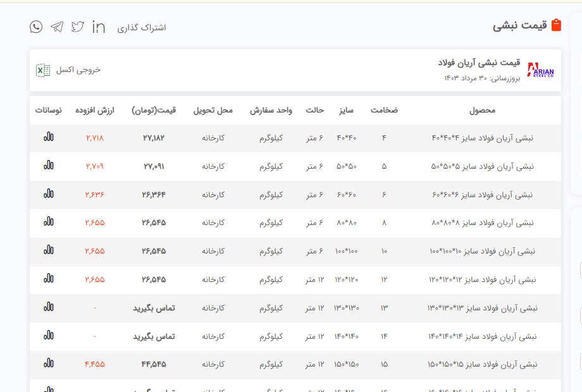Share the page on LinkedIn
Screen dimensions: 582x392
(x=99, y=27)
